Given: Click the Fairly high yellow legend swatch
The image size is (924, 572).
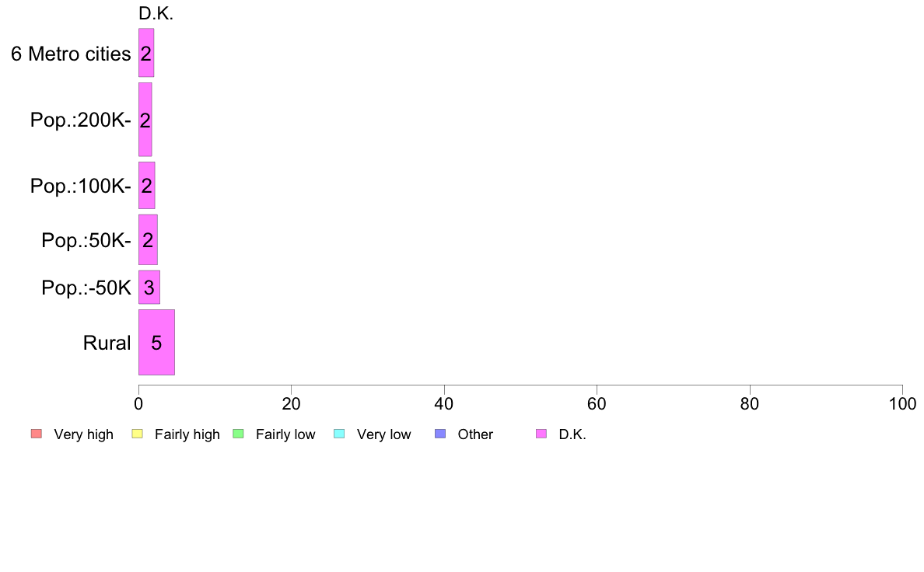Looking at the screenshot, I should click(138, 434).
